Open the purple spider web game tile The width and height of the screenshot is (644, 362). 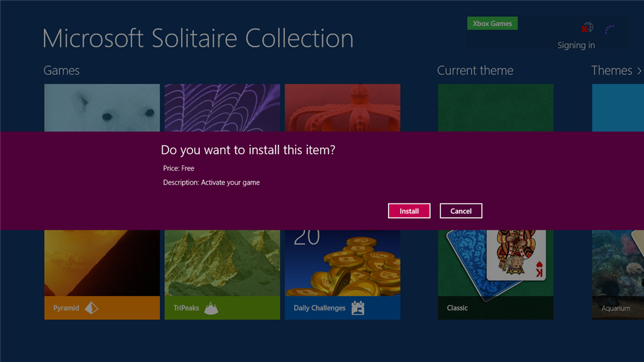(222, 108)
